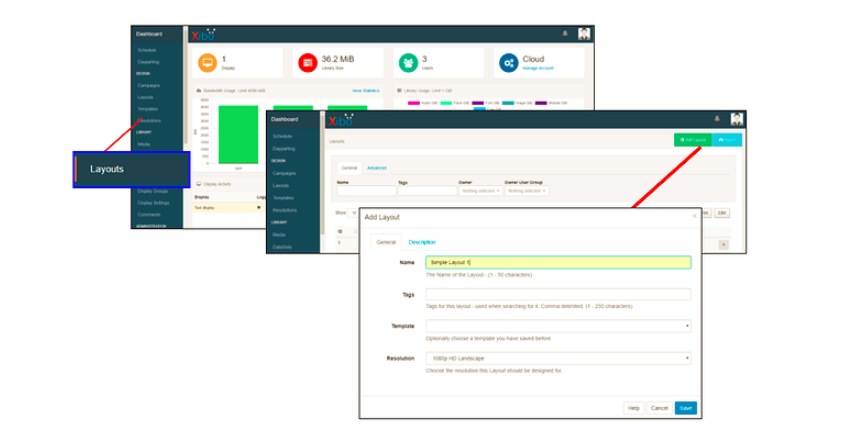Image resolution: width=859 pixels, height=433 pixels.
Task: Open the Template dropdown
Action: 557,325
